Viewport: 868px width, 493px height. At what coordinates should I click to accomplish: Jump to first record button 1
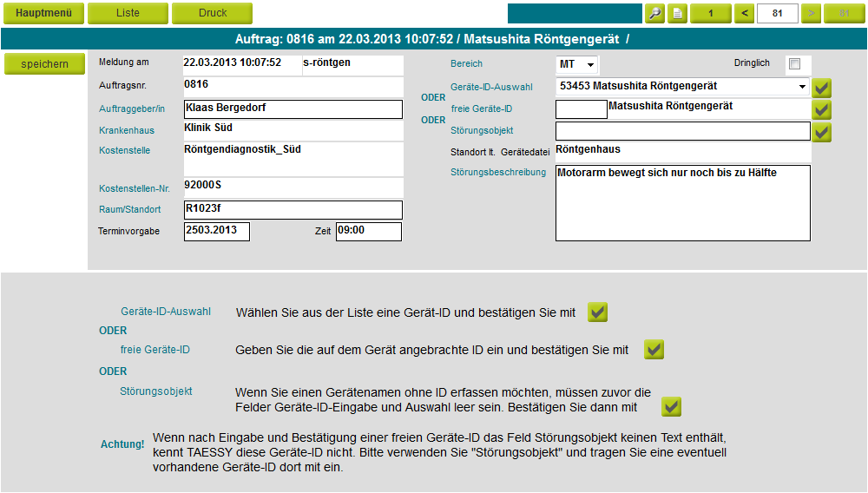point(712,13)
